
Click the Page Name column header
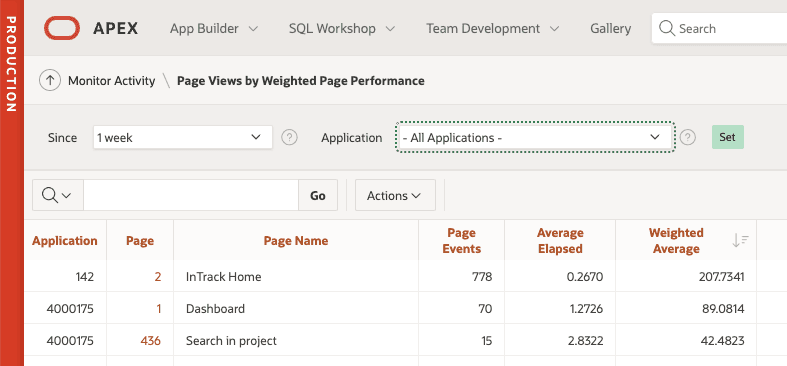coord(296,240)
